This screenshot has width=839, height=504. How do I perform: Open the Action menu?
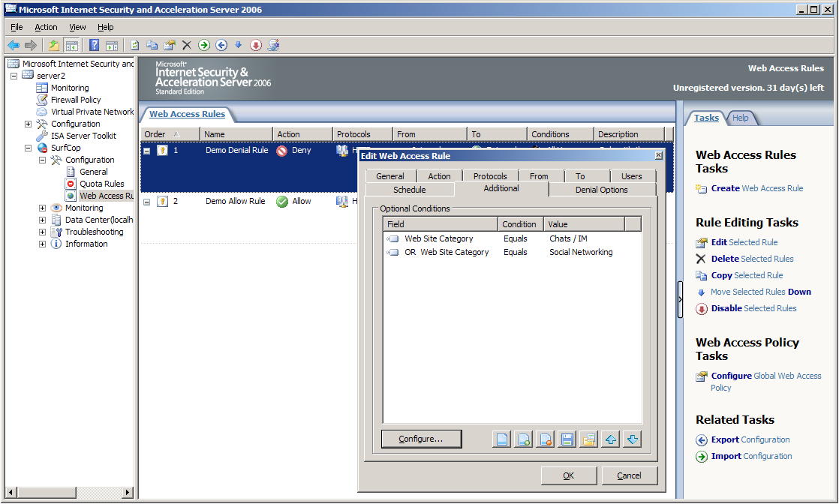(x=46, y=27)
